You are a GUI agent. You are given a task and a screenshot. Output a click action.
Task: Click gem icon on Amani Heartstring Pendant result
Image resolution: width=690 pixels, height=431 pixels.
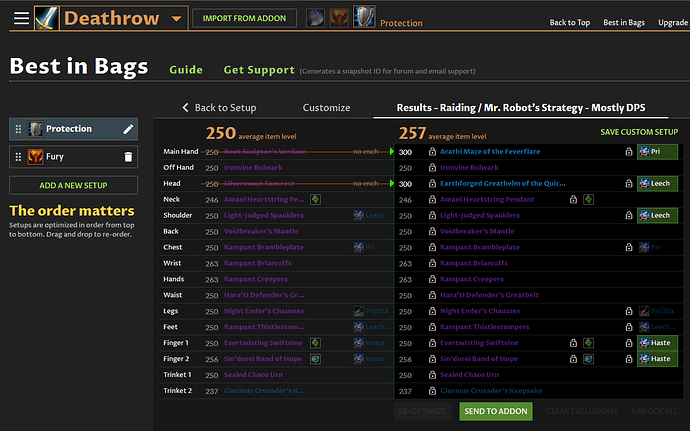coord(588,199)
